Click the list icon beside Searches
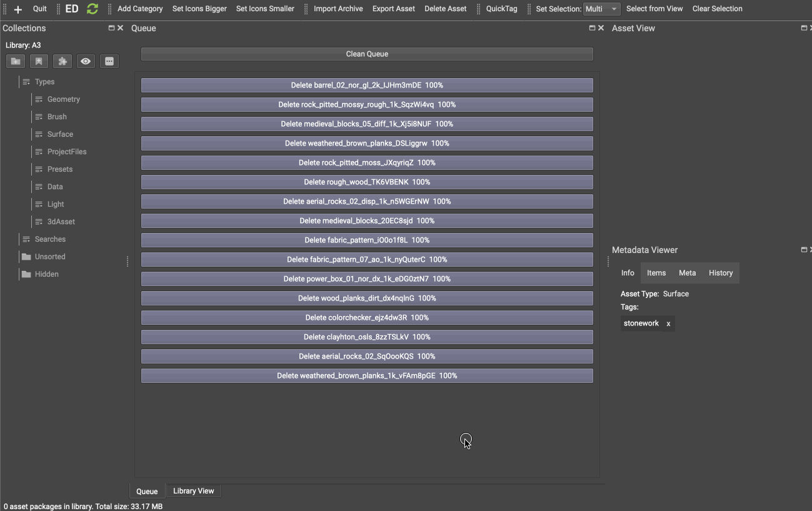The height and width of the screenshot is (511, 812). [26, 239]
